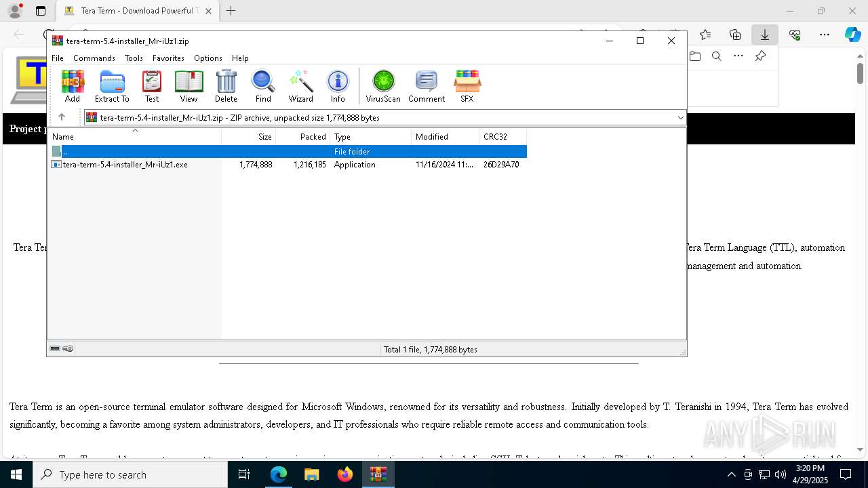The image size is (868, 488).
Task: Click the search icon in the downloads panel
Action: [x=717, y=56]
